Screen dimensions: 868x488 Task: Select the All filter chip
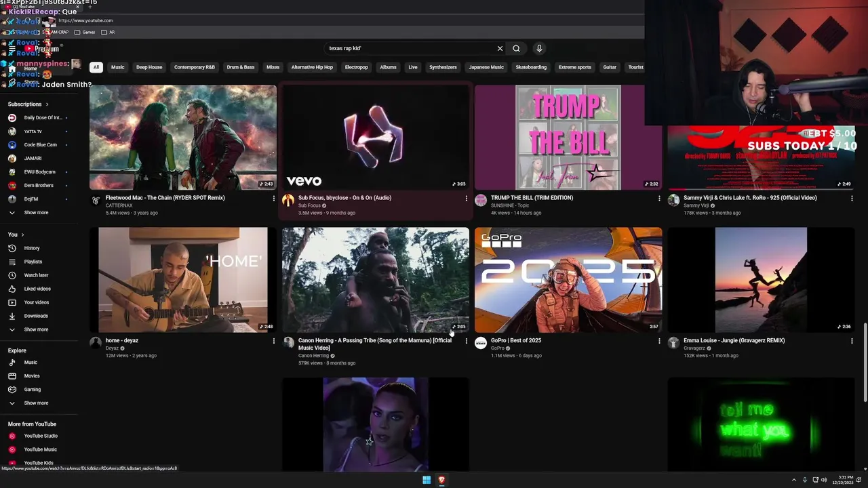[96, 67]
